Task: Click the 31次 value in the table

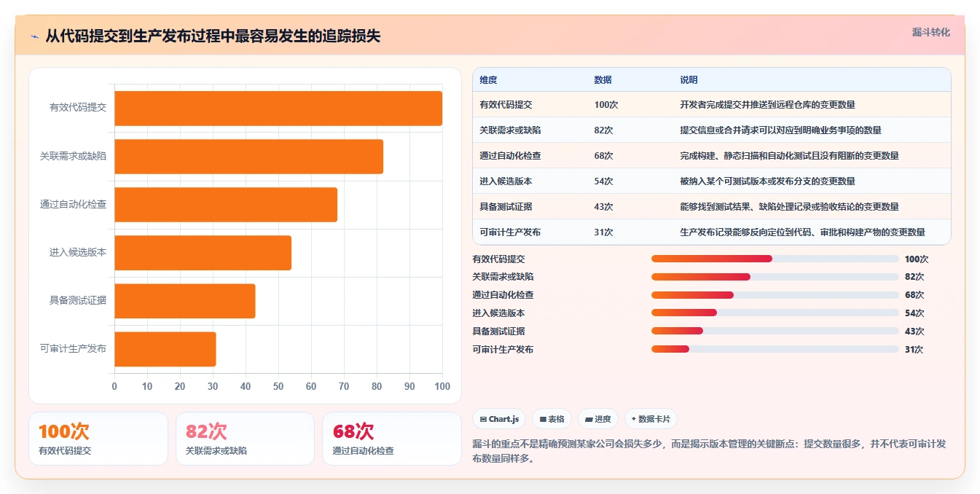Action: [x=603, y=232]
